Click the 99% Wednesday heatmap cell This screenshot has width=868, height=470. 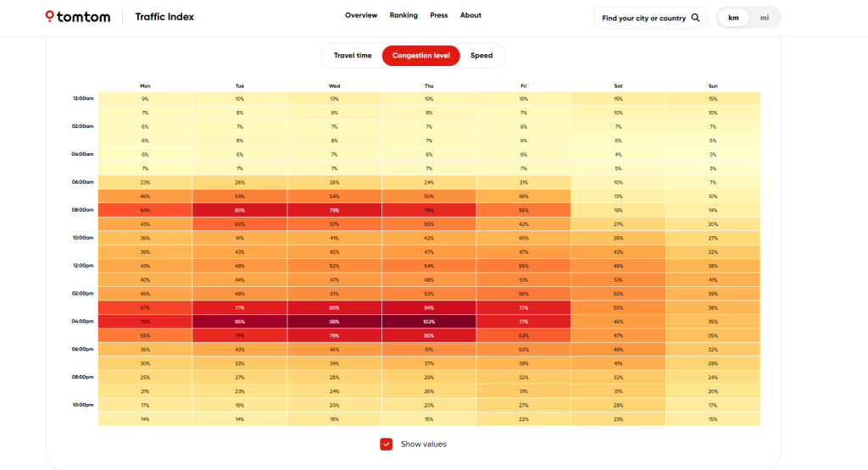point(334,322)
